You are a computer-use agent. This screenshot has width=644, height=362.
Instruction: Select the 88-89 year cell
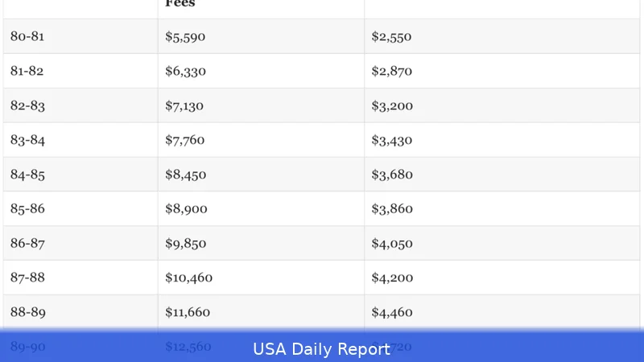(28, 313)
